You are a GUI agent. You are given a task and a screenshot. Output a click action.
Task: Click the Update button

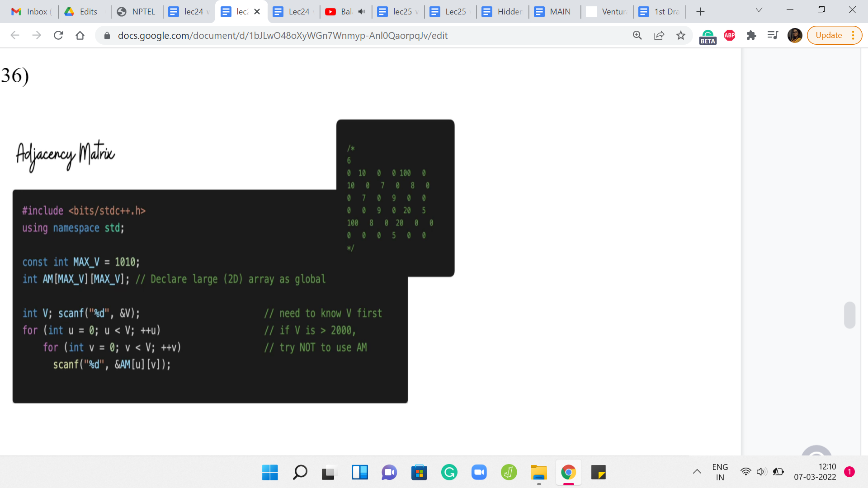point(828,35)
